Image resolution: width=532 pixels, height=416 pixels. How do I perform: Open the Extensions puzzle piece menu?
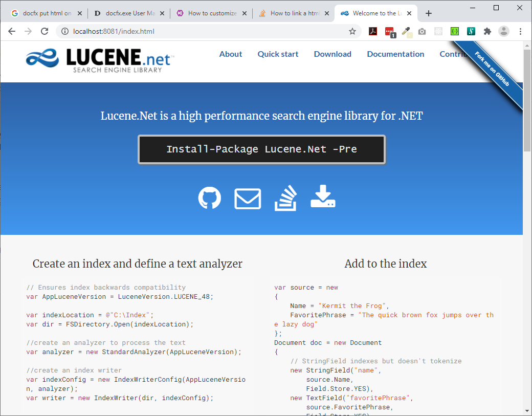[487, 31]
